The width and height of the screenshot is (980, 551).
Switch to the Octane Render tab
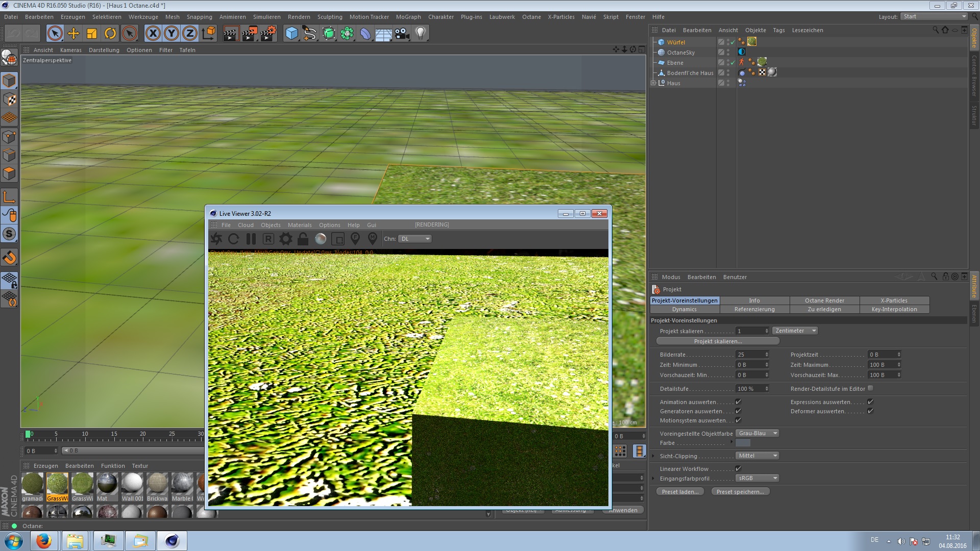point(824,300)
